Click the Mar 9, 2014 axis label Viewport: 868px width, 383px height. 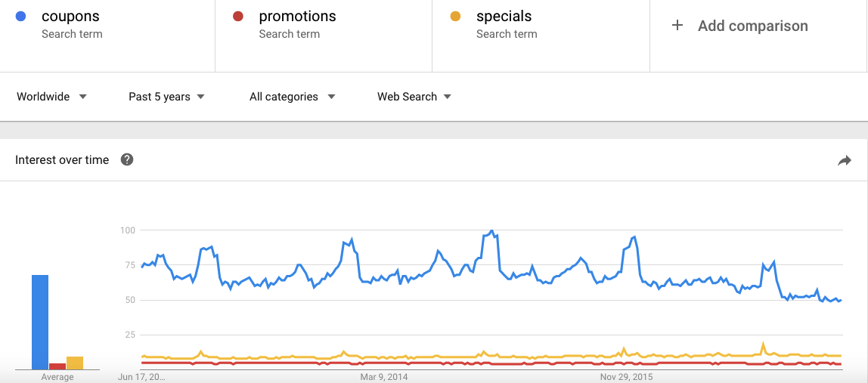tap(384, 377)
